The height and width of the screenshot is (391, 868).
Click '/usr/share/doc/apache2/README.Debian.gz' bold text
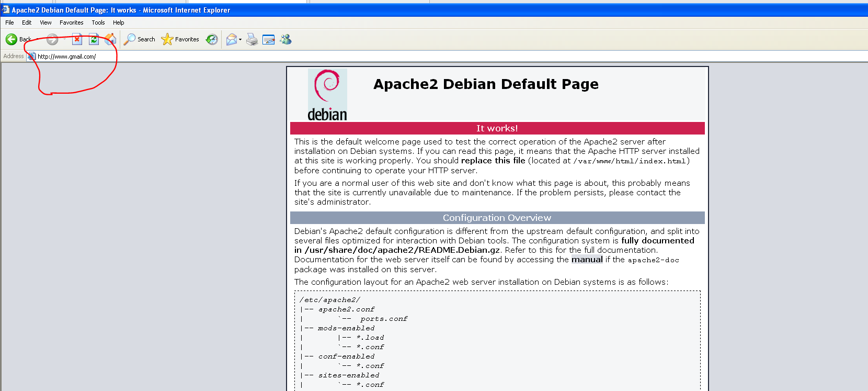point(403,250)
